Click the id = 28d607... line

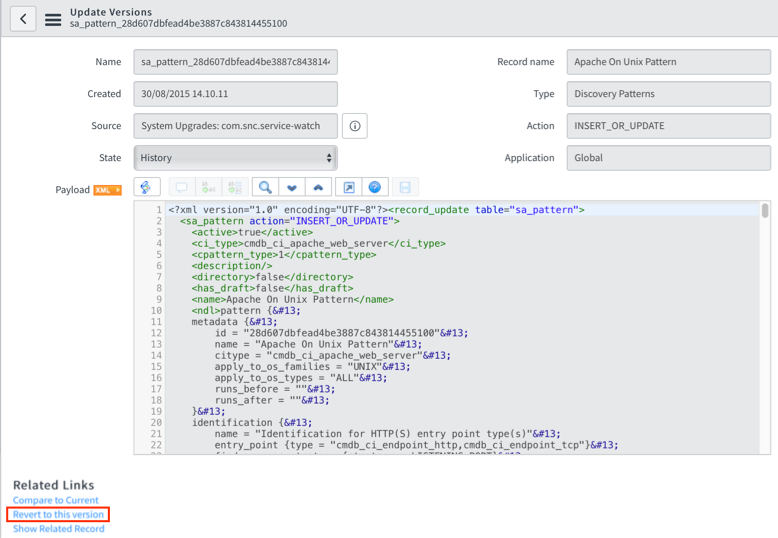click(x=341, y=333)
